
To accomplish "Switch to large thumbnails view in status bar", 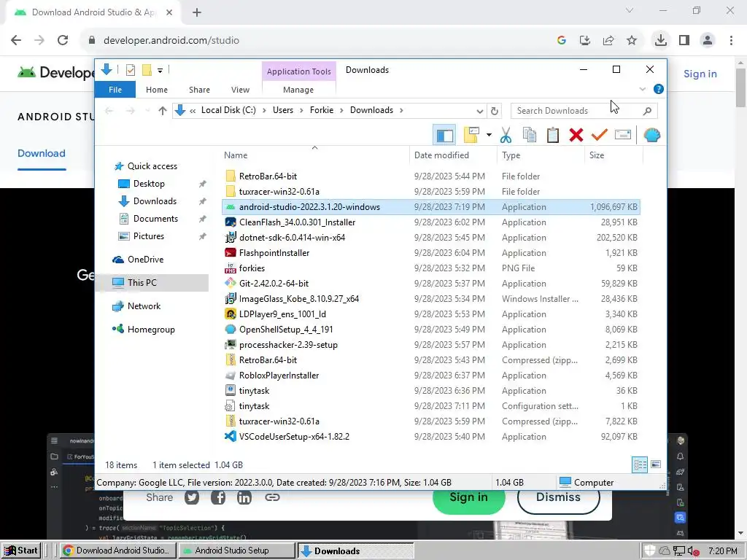I will click(x=656, y=464).
